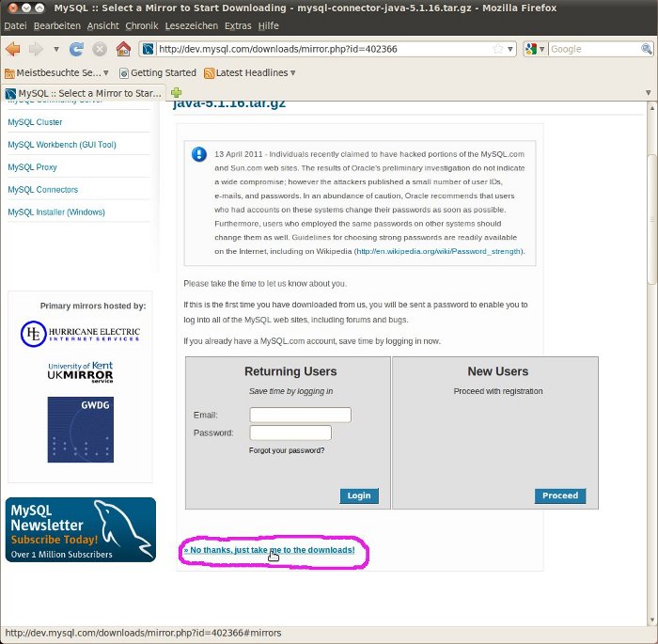This screenshot has height=644, width=658.
Task: Click the University of Kent UK Mirror logo
Action: pos(80,372)
